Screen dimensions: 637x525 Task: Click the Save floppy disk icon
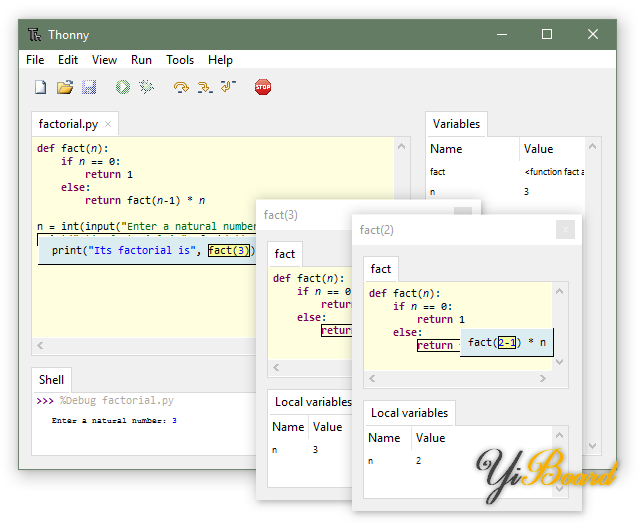89,88
